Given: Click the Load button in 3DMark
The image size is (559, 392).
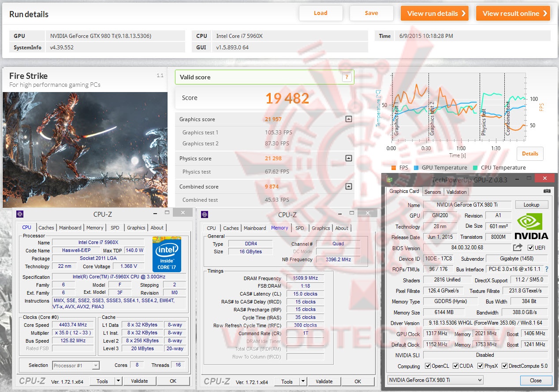Looking at the screenshot, I should (x=320, y=13).
